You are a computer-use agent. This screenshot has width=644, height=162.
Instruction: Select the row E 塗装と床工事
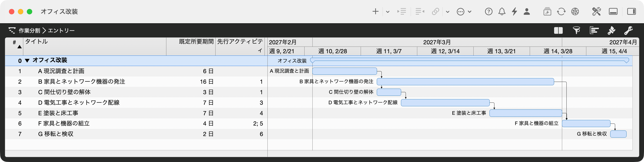pyautogui.click(x=136, y=113)
